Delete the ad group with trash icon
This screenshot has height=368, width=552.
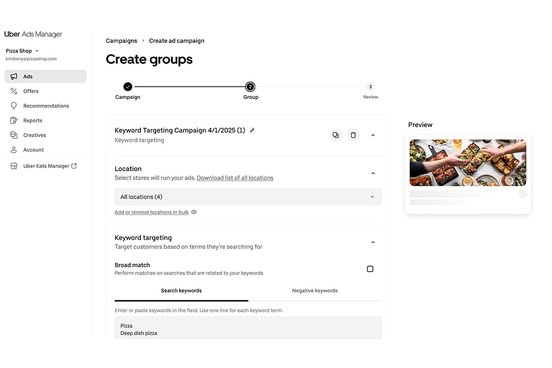[x=353, y=135]
